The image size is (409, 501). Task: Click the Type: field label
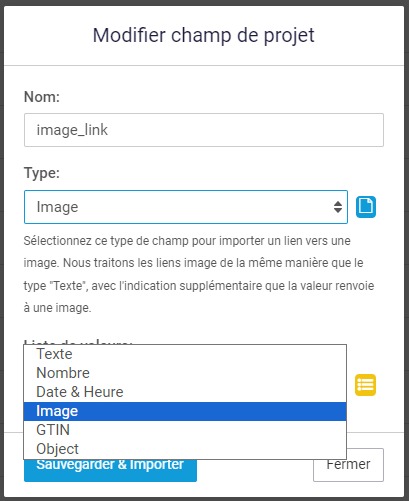click(42, 173)
